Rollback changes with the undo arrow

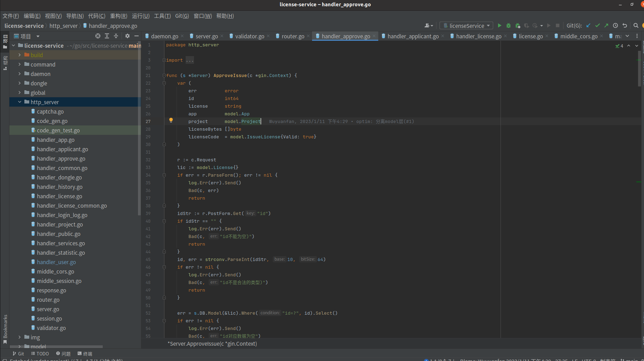[x=625, y=25]
